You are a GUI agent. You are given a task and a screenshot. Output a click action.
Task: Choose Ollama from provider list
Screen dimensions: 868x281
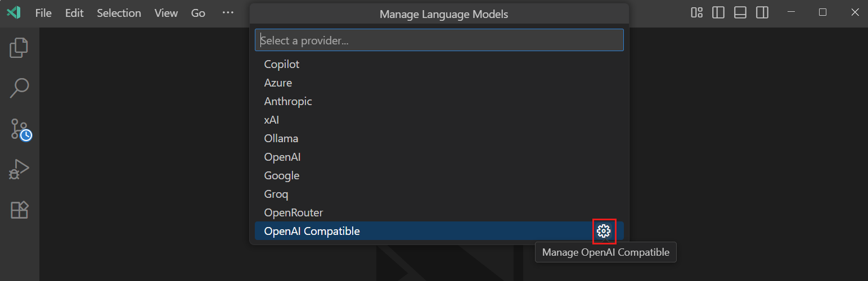pyautogui.click(x=281, y=138)
